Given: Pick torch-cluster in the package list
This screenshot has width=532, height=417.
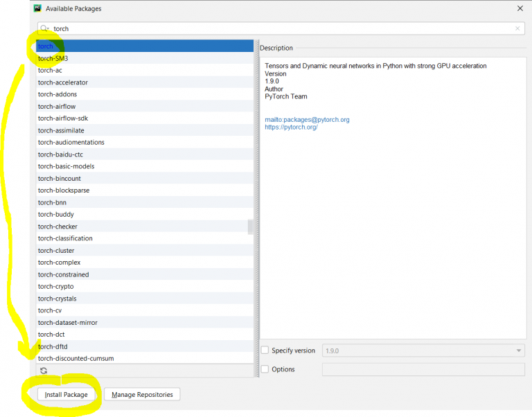Looking at the screenshot, I should click(57, 250).
